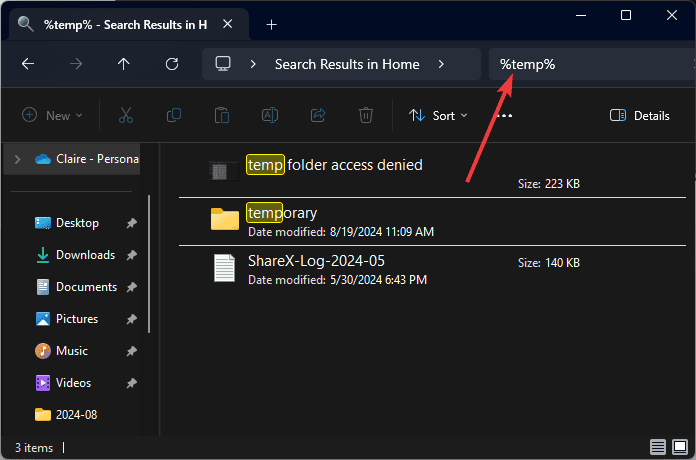
Task: Select the temporary folder result
Action: click(x=282, y=213)
